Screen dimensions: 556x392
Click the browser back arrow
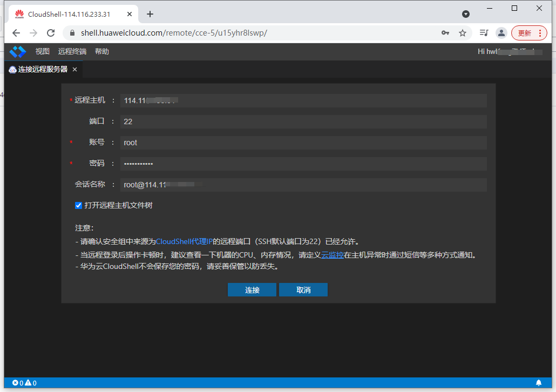(16, 33)
